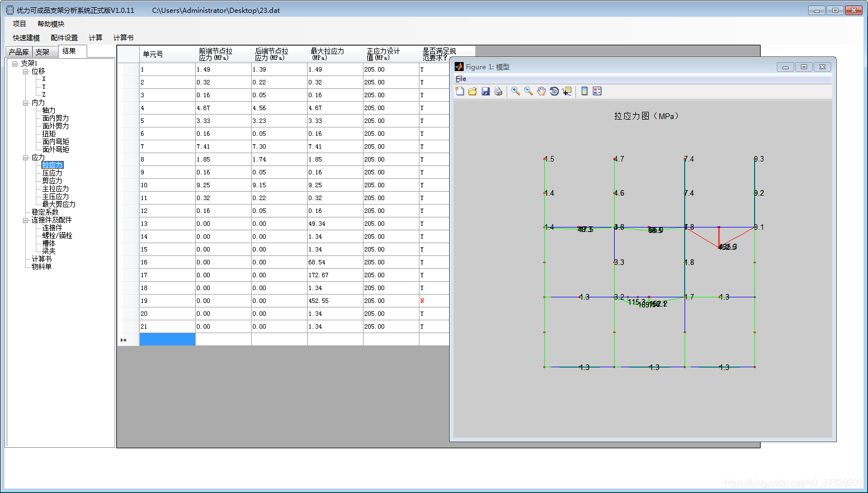The image size is (868, 493).
Task: Select the Rotate 3D tool
Action: [554, 91]
